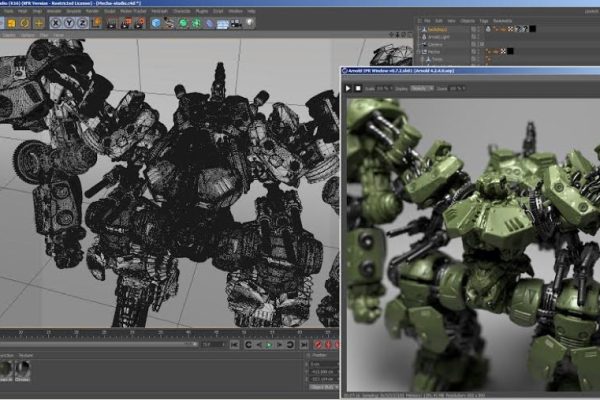The width and height of the screenshot is (600, 400).
Task: Toggle the Y axis lock
Action: 69,23
